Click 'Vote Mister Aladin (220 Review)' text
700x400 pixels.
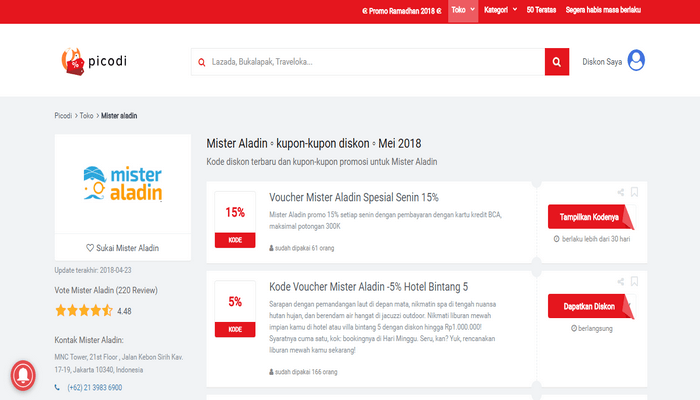point(106,290)
